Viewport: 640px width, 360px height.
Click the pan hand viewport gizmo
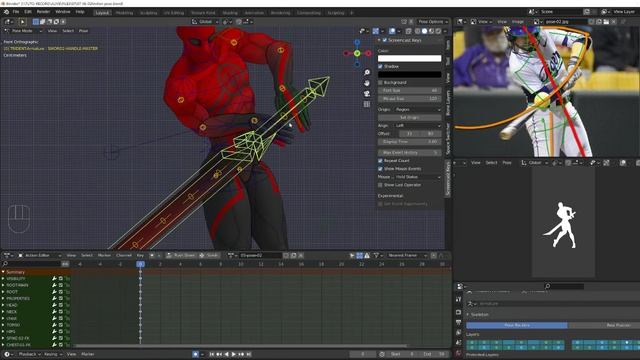(367, 83)
